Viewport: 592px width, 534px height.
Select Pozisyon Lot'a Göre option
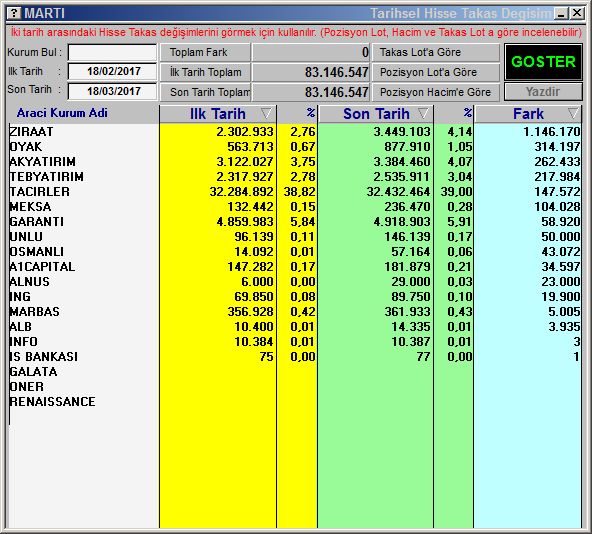pyautogui.click(x=436, y=72)
